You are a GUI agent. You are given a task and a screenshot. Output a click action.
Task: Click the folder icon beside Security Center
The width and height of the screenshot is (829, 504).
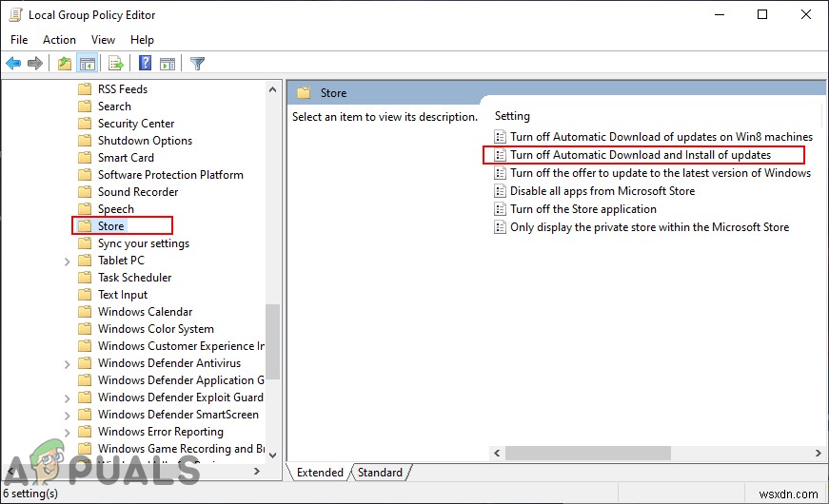pos(85,123)
